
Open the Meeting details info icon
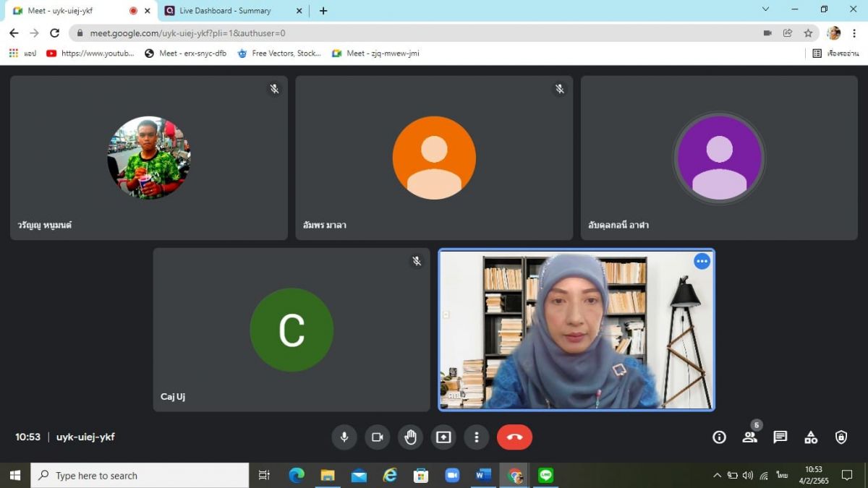point(719,437)
